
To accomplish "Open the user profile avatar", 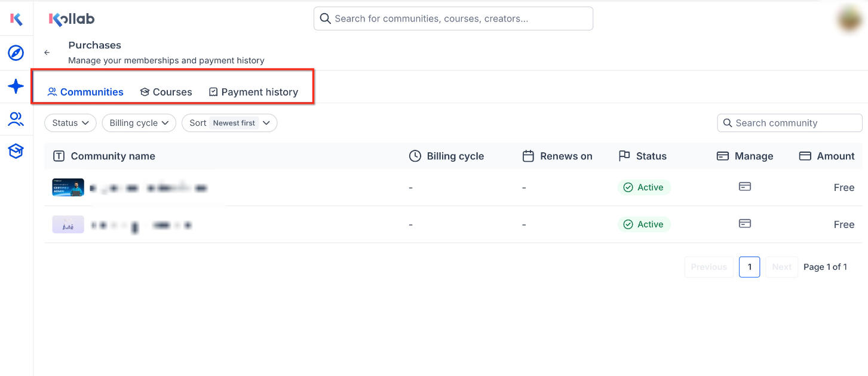I will pyautogui.click(x=849, y=20).
